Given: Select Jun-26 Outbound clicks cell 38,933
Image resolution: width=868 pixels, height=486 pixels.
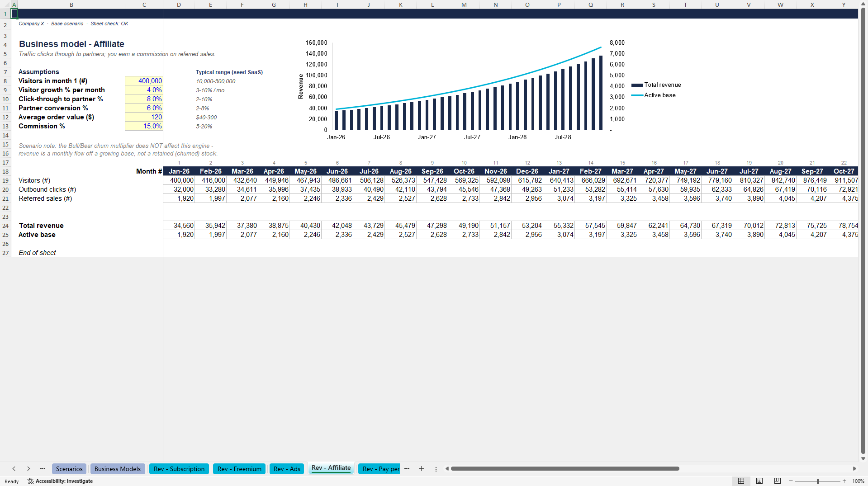Looking at the screenshot, I should [x=337, y=189].
